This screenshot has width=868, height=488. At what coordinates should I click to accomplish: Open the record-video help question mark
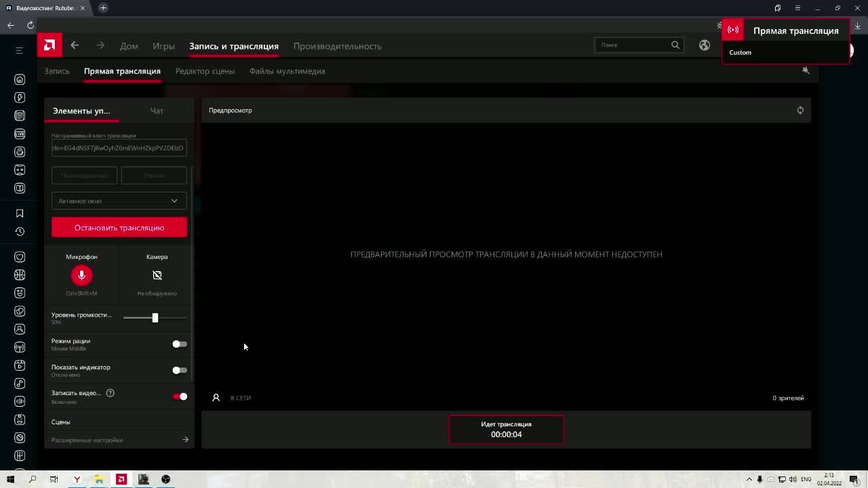point(110,393)
